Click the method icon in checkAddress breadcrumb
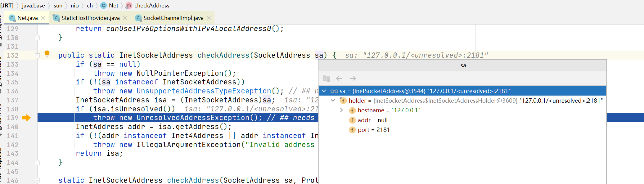 click(129, 5)
